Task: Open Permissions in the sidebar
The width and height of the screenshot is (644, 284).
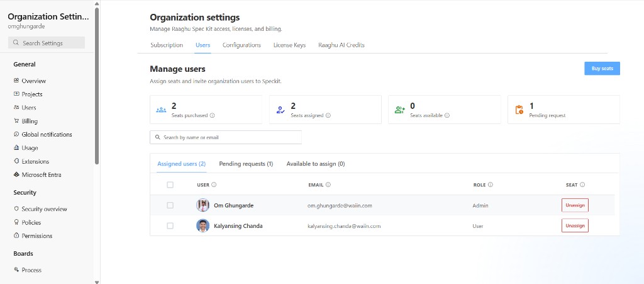Action: pyautogui.click(x=37, y=236)
